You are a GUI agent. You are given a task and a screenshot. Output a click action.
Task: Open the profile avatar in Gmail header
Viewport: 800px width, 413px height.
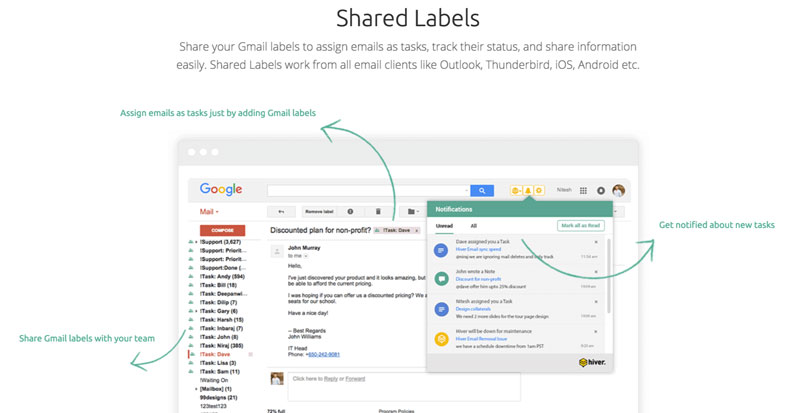[618, 190]
